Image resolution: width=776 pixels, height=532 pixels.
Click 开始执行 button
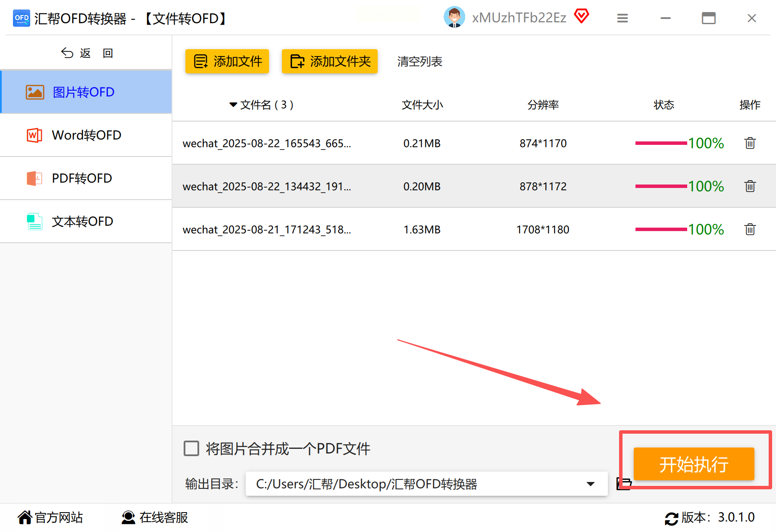694,464
